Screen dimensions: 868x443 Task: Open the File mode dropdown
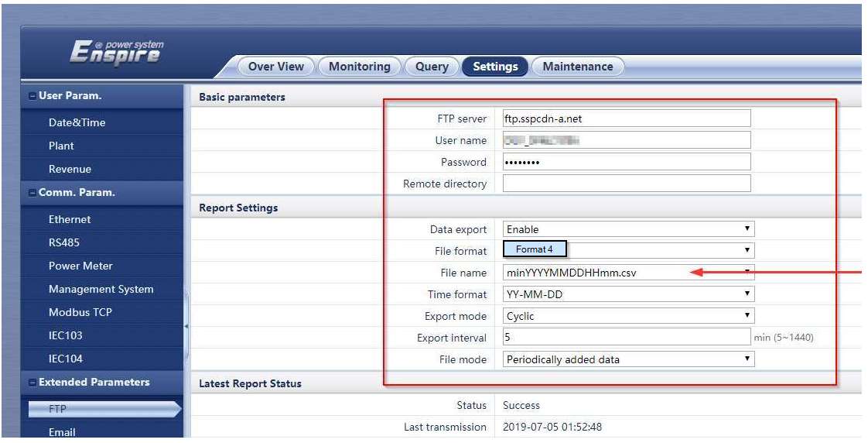627,359
